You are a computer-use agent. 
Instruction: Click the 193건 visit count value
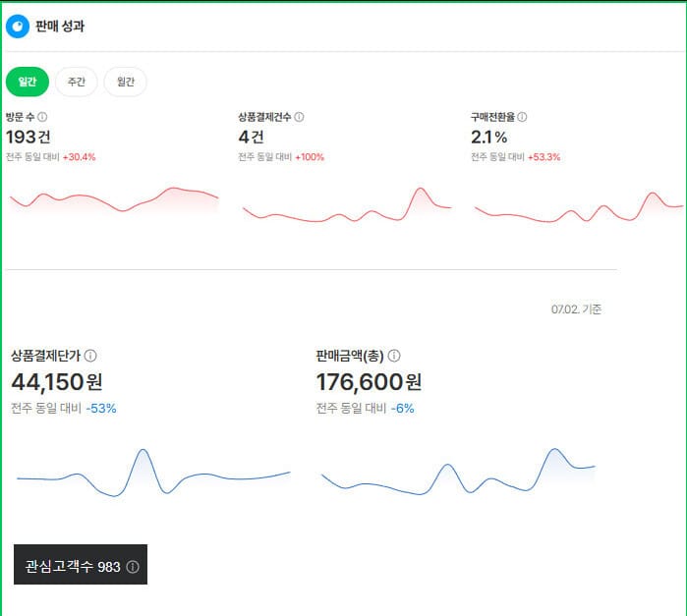coord(29,138)
